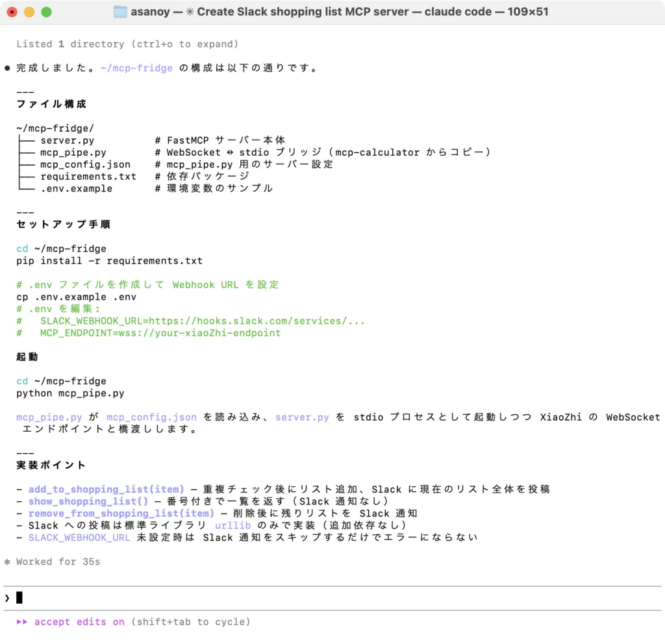
Task: Click the green comment '# .env を編集:'
Action: 58,309
